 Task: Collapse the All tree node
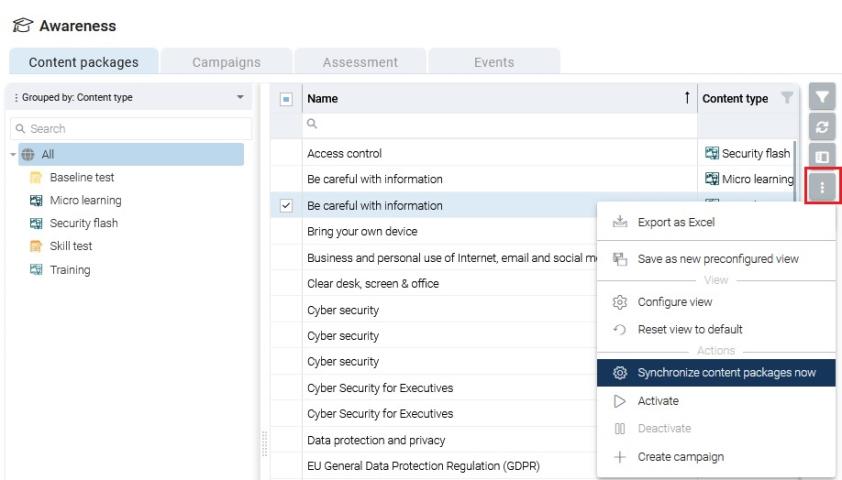(x=12, y=155)
